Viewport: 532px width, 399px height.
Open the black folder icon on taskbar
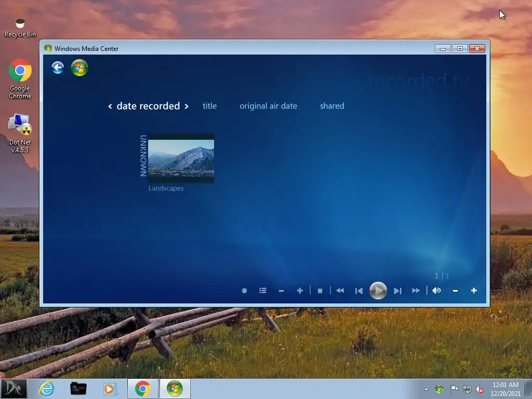[x=78, y=389]
